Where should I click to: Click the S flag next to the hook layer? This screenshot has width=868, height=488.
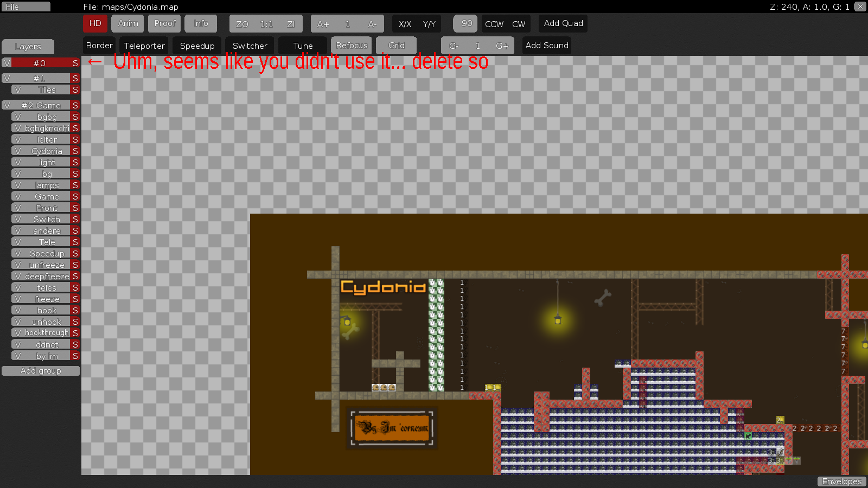pyautogui.click(x=75, y=310)
